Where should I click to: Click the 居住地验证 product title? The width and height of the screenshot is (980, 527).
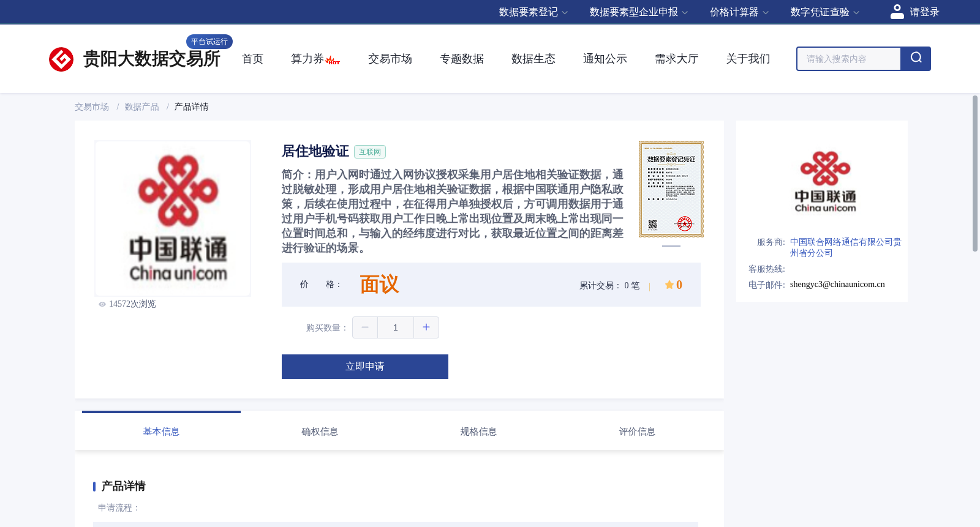(x=315, y=151)
